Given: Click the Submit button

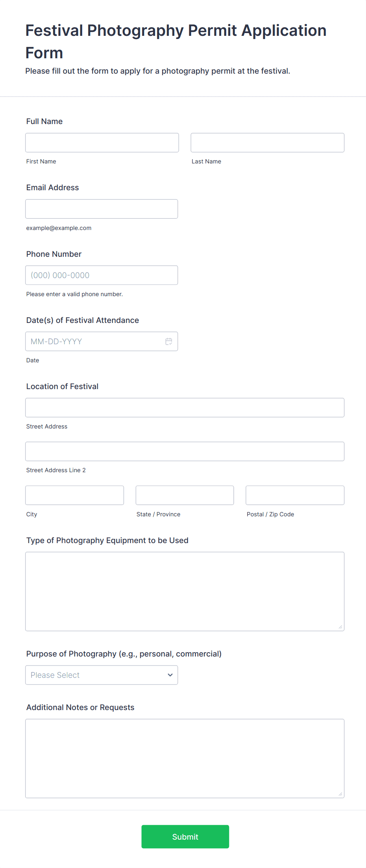Looking at the screenshot, I should click(x=185, y=836).
